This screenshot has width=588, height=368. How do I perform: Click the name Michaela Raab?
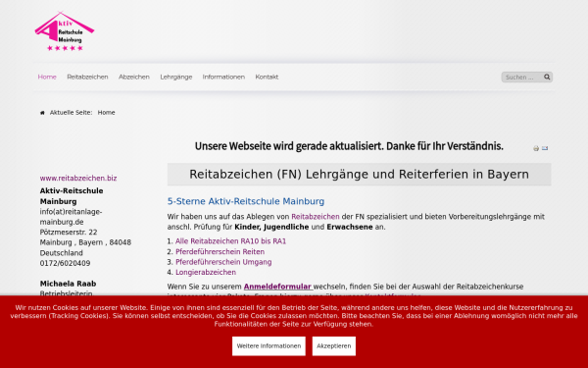[68, 284]
